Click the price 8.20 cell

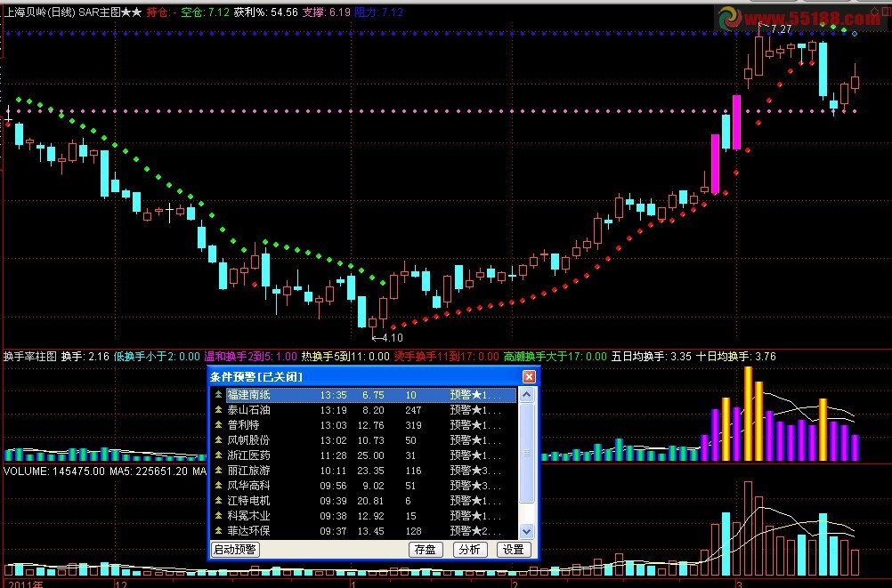373,410
